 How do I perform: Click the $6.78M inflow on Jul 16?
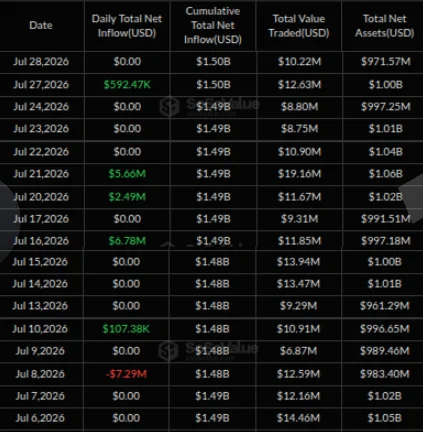click(127, 241)
